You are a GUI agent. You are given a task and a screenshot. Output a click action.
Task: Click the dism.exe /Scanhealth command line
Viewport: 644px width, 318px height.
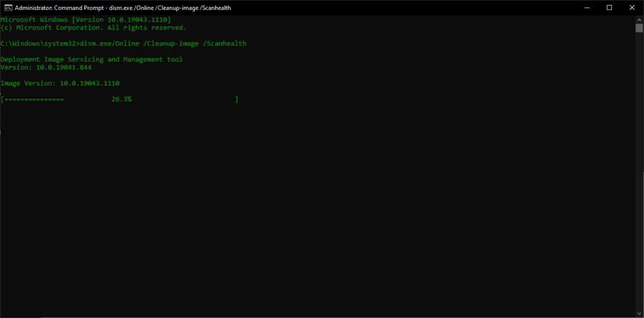click(123, 43)
